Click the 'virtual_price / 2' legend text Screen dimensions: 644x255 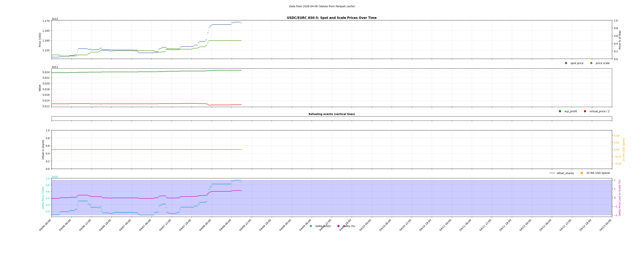tap(599, 111)
